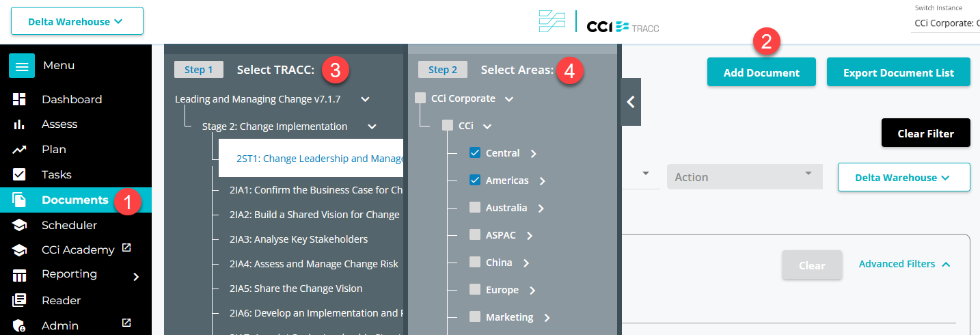Click the Scheduler graduation cap icon
Viewport: 980px width, 335px height.
click(x=19, y=225)
